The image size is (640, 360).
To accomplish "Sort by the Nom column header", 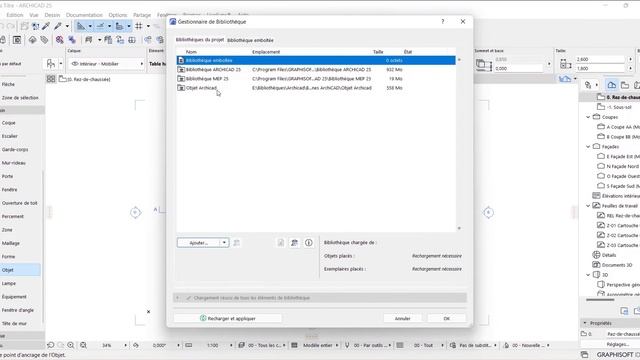I will tap(191, 52).
